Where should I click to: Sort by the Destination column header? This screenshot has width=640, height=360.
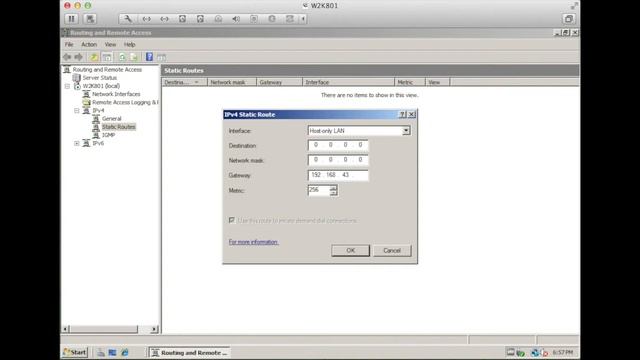(184, 82)
